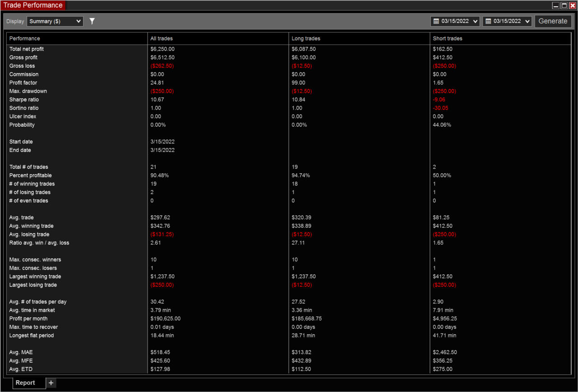Select the Avg. MAE row label
578x392 pixels.
pos(21,352)
